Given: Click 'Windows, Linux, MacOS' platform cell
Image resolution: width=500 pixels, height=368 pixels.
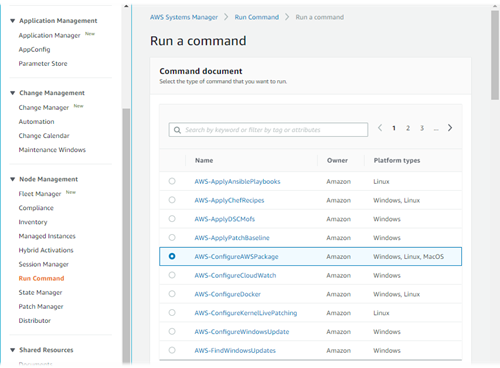Looking at the screenshot, I should [x=408, y=256].
